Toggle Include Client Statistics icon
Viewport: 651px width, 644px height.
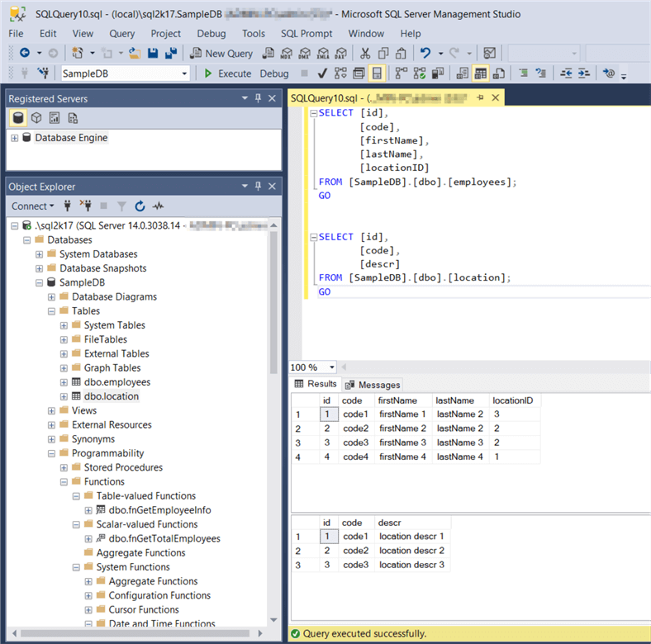click(x=438, y=73)
